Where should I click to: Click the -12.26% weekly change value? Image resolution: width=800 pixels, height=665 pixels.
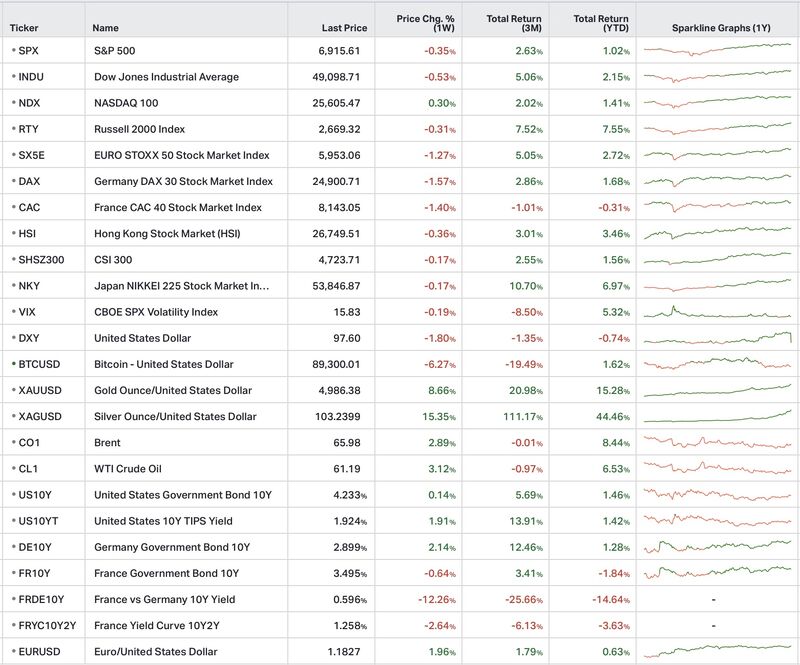pyautogui.click(x=437, y=599)
